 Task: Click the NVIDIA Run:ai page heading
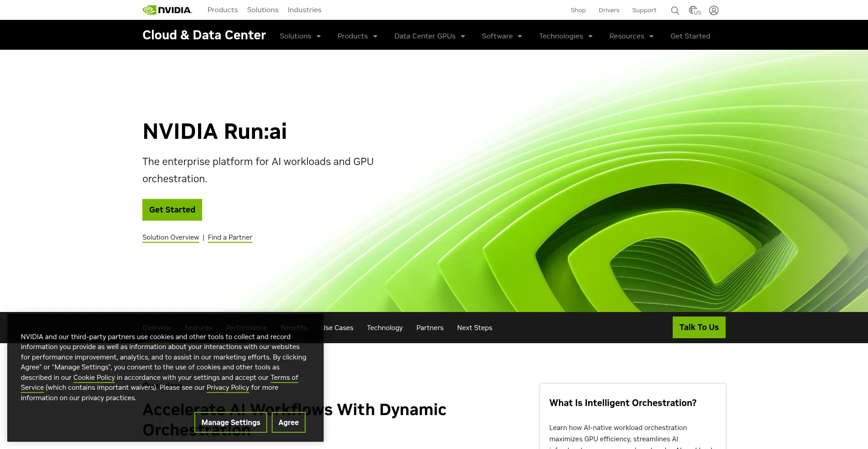click(x=215, y=132)
